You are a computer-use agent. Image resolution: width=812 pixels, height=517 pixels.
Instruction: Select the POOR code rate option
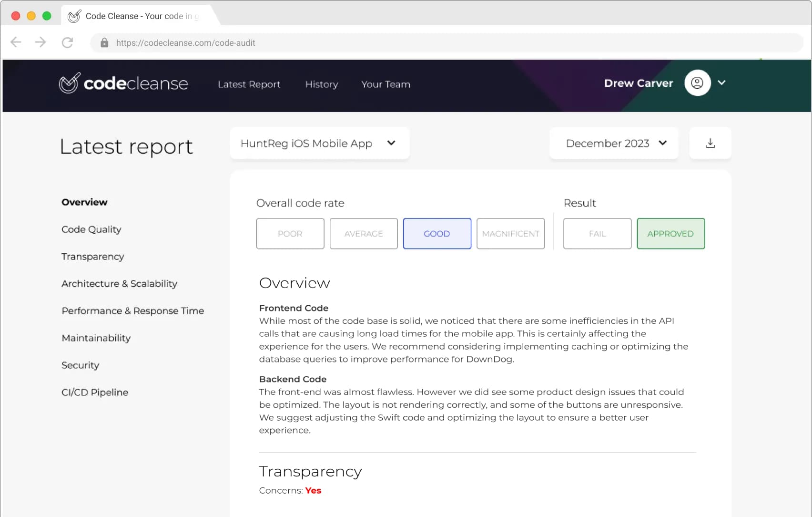290,234
